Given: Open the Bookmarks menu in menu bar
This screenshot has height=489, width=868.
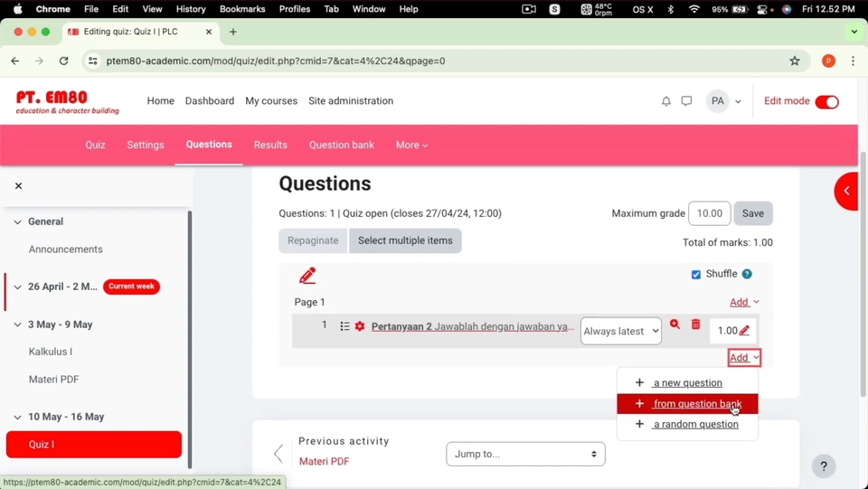Looking at the screenshot, I should pyautogui.click(x=242, y=9).
